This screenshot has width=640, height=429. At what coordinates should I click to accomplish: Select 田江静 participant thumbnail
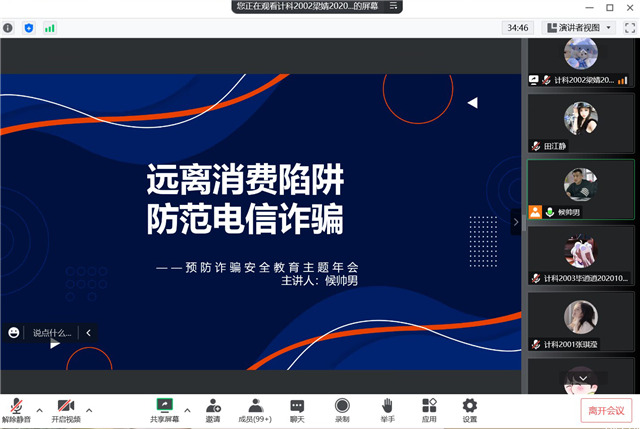(x=581, y=124)
